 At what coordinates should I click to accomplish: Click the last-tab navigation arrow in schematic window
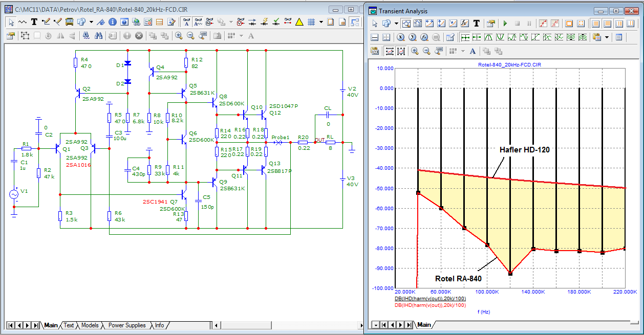tap(36, 325)
